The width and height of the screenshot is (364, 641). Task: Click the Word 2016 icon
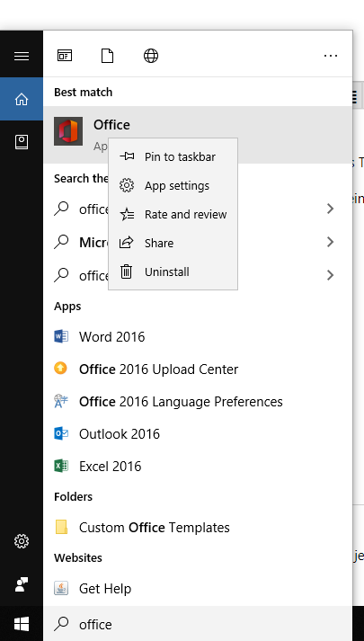[61, 336]
